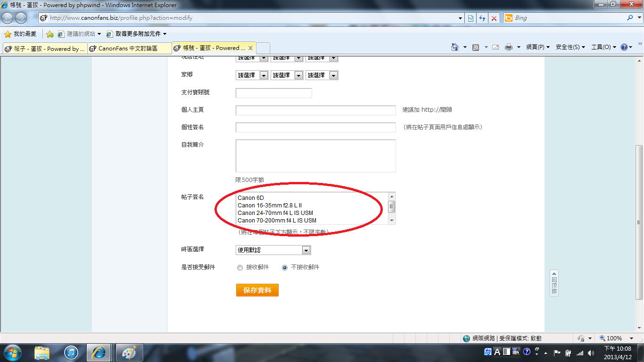
Task: Switch to CanonFans 中文討論區 tab
Action: click(x=129, y=48)
